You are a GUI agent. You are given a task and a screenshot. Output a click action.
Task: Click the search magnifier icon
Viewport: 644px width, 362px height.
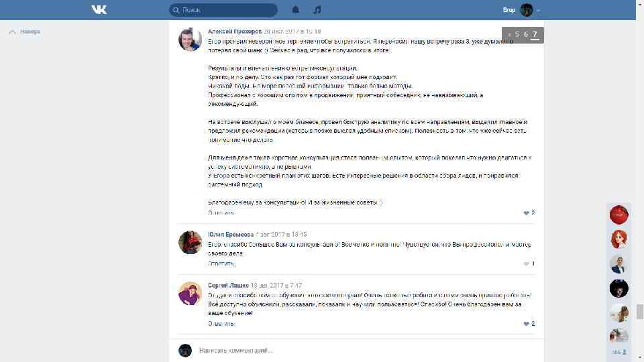tap(176, 10)
